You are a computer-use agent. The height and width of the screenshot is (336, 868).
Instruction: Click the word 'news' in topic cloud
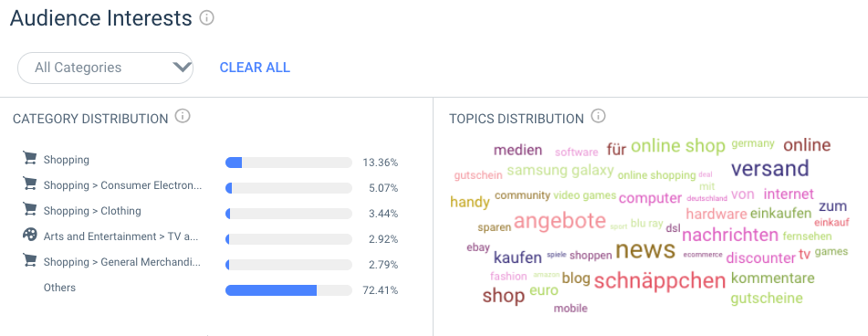click(645, 249)
